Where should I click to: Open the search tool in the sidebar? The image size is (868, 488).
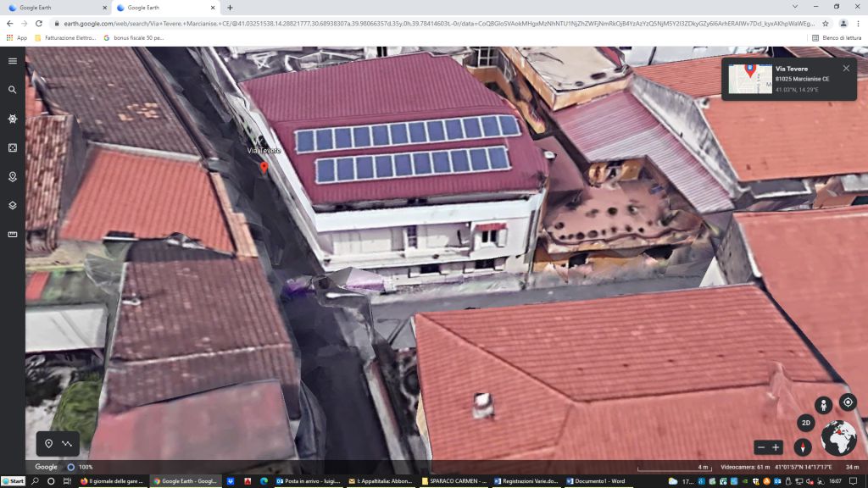(x=13, y=90)
